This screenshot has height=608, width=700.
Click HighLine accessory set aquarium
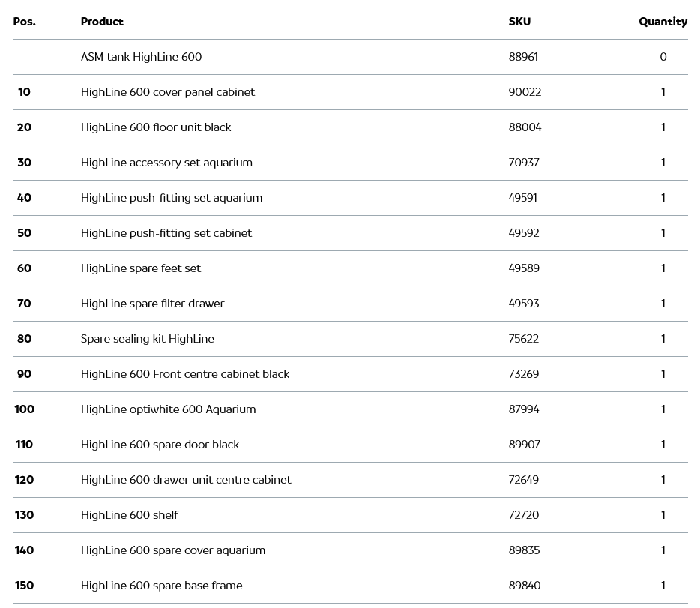[x=166, y=163]
